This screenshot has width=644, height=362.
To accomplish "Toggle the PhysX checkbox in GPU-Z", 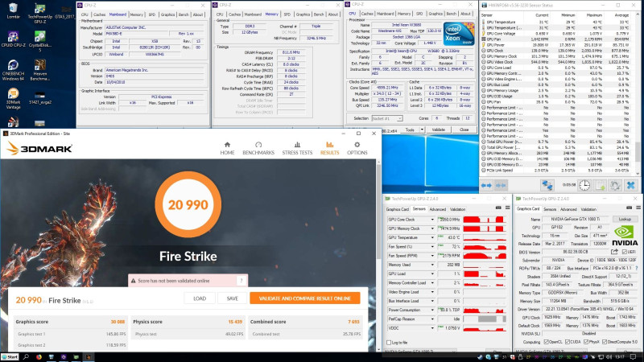I will click(x=587, y=341).
